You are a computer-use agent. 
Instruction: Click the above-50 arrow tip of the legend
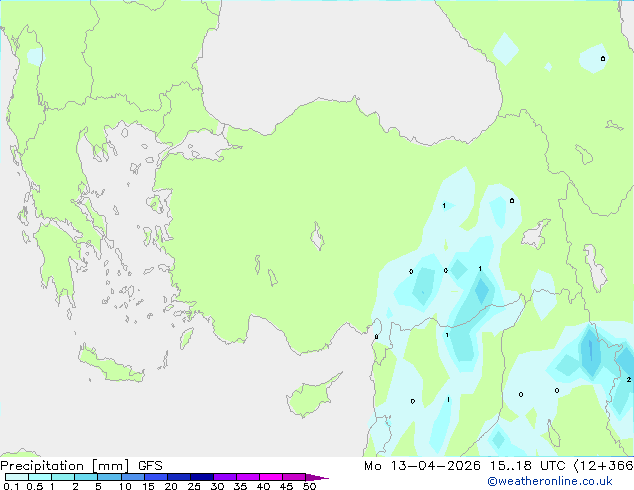click(x=317, y=477)
